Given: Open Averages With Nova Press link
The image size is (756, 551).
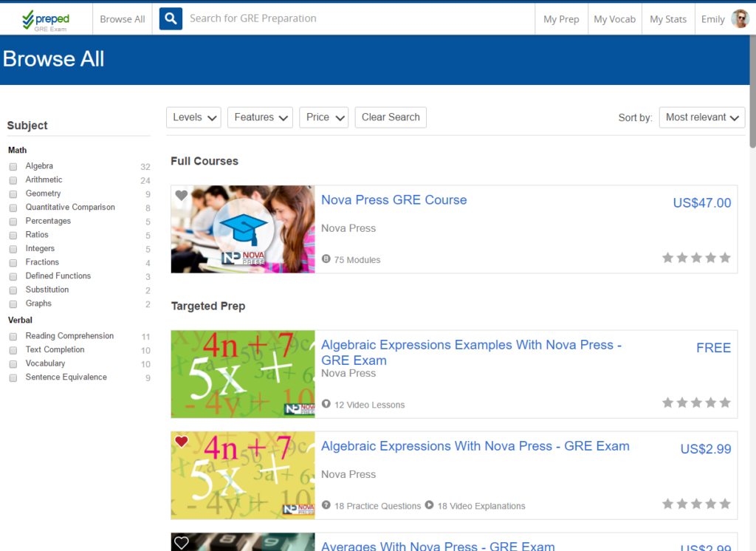Looking at the screenshot, I should click(x=438, y=546).
